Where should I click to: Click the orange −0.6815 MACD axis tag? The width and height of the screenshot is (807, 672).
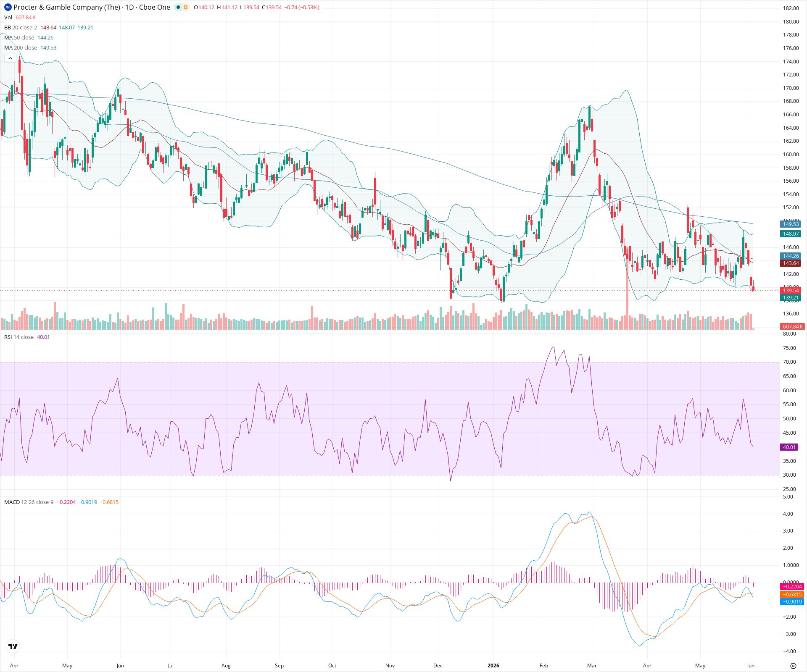792,594
